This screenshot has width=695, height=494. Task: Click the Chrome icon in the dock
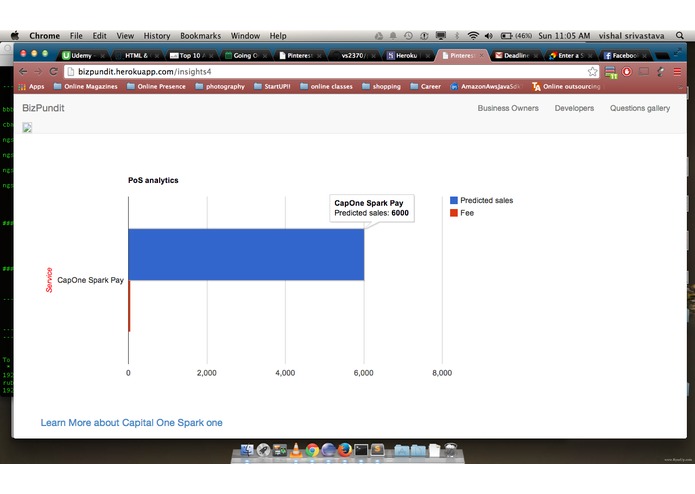click(312, 450)
